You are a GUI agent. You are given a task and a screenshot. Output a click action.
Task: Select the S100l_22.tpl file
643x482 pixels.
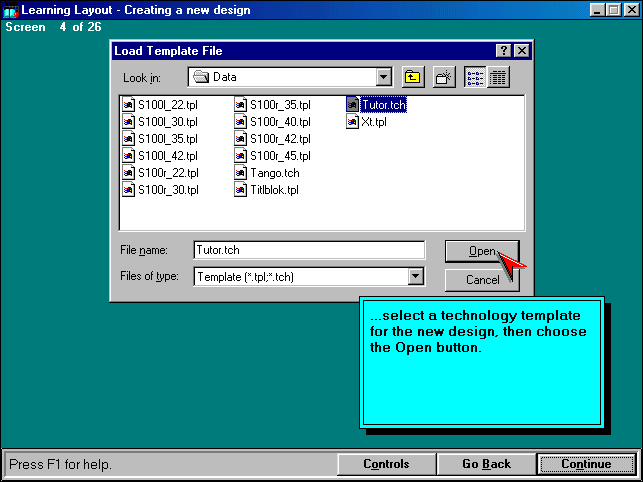(167, 105)
